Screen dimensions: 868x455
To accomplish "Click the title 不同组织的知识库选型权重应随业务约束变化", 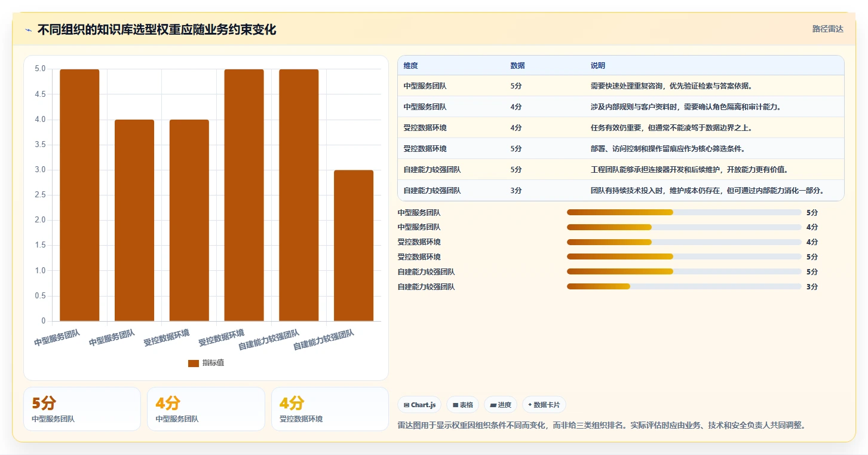I will 157,30.
